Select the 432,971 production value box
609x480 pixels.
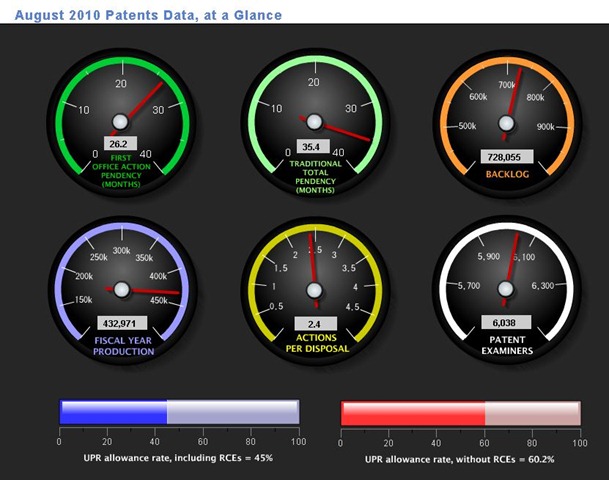(x=122, y=323)
